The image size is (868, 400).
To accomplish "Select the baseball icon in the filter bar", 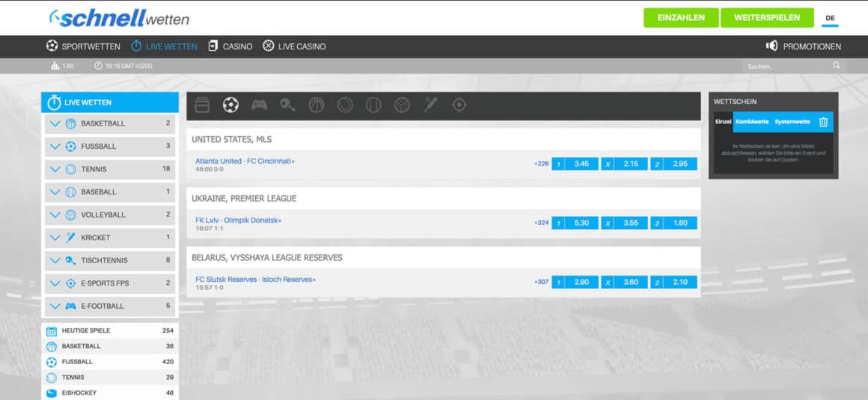I will coord(373,105).
